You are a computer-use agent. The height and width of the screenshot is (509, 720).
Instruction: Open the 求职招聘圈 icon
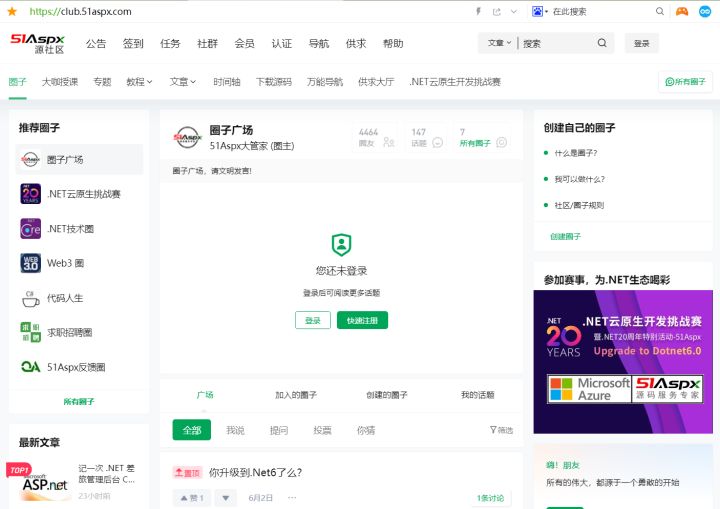click(x=30, y=333)
